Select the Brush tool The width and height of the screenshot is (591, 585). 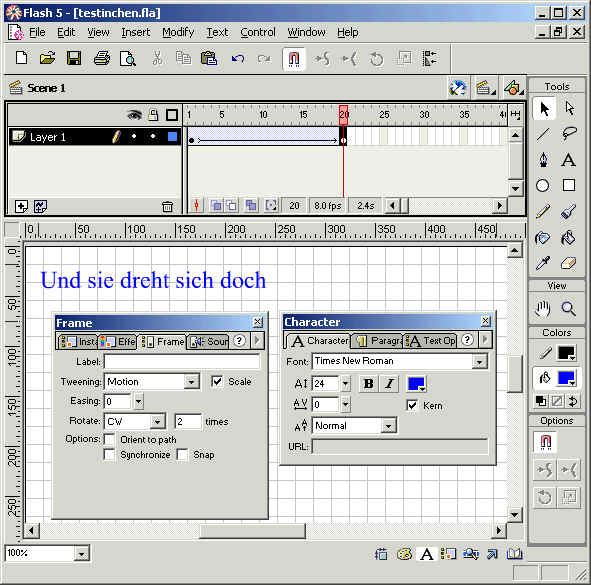click(x=568, y=211)
